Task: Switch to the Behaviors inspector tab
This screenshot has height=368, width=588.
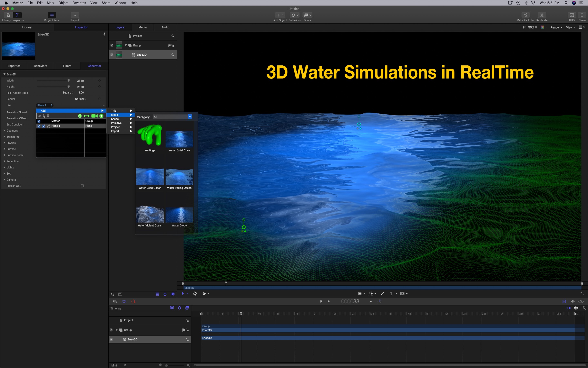Action: 40,66
